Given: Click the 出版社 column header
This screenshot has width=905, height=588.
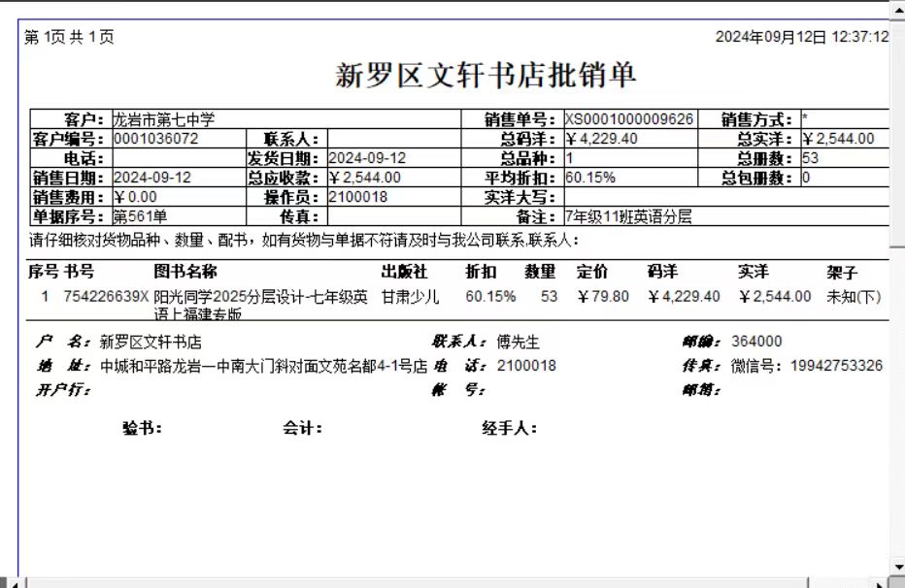Looking at the screenshot, I should (404, 272).
